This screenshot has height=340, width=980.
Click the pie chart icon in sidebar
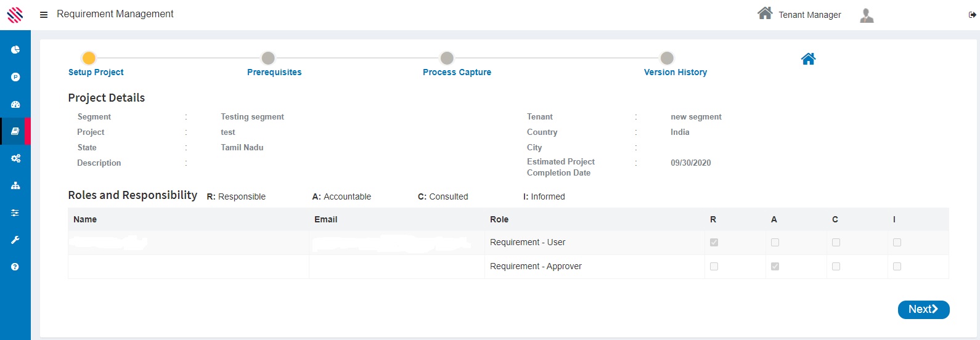(x=15, y=50)
